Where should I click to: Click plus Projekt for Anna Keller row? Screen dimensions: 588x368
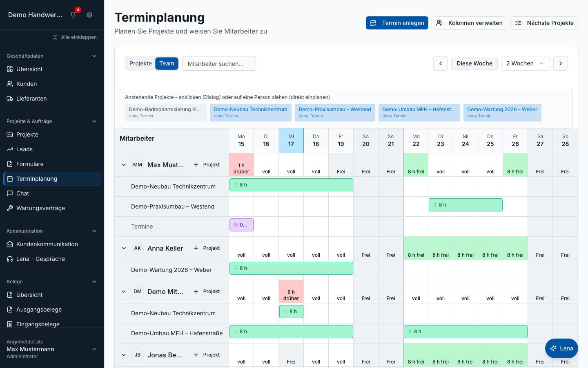coord(207,248)
